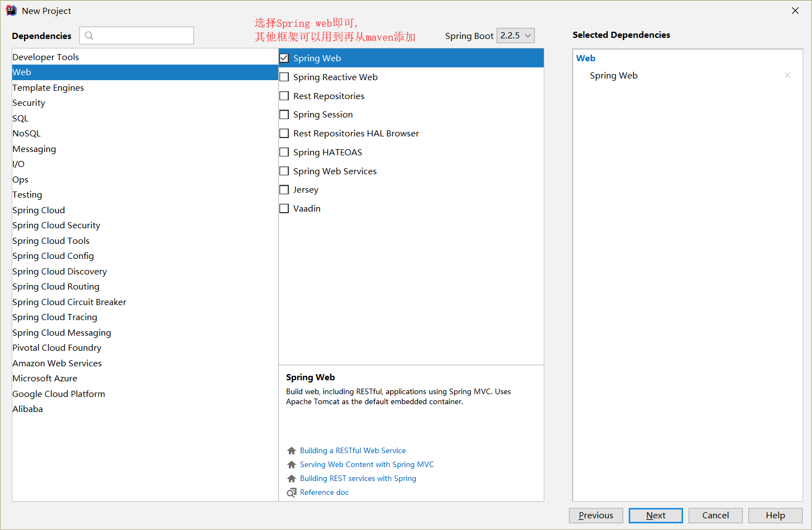Open Building REST services with Spring link

pyautogui.click(x=358, y=478)
